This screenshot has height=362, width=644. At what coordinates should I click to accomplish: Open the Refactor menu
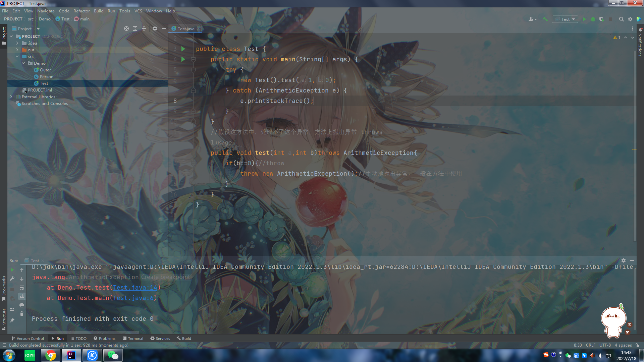click(82, 11)
